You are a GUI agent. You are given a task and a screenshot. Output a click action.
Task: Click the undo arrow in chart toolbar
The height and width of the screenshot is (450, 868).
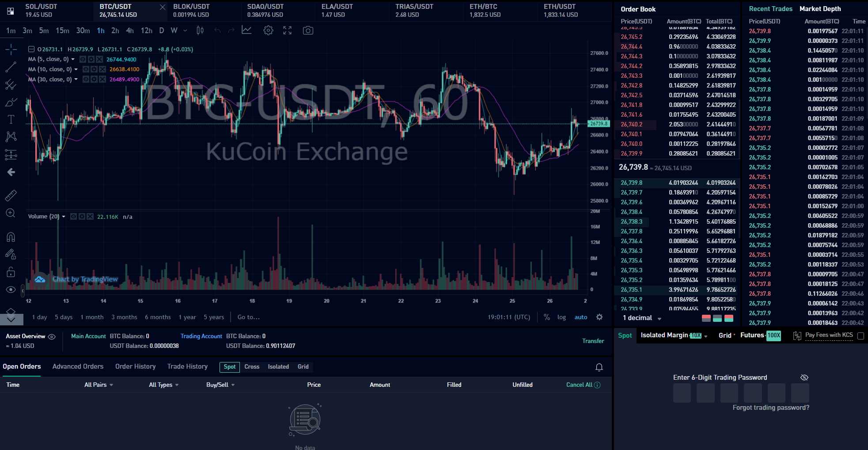pyautogui.click(x=217, y=31)
